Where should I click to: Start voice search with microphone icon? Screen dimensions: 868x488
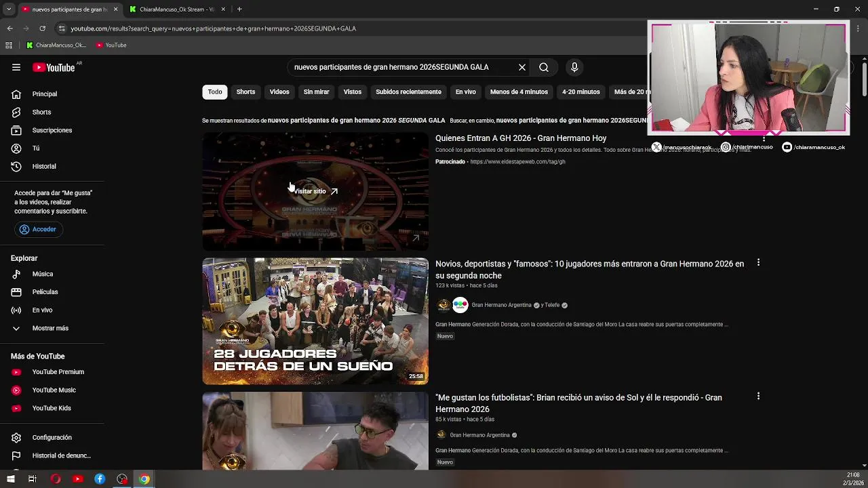pyautogui.click(x=574, y=67)
